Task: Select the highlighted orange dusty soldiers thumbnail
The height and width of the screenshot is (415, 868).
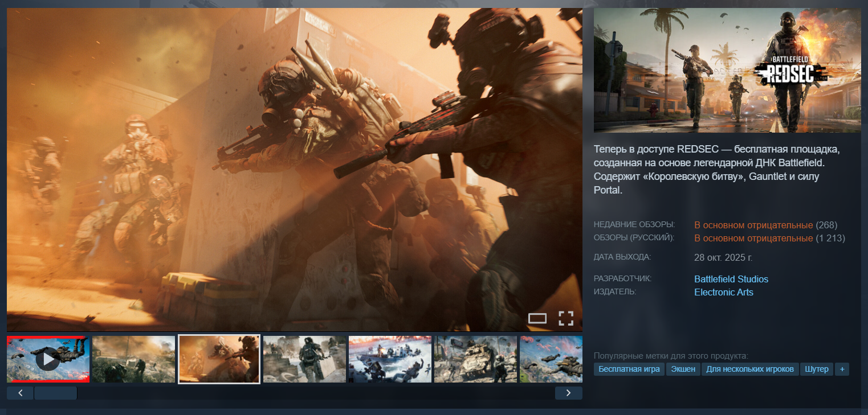Action: pyautogui.click(x=219, y=359)
